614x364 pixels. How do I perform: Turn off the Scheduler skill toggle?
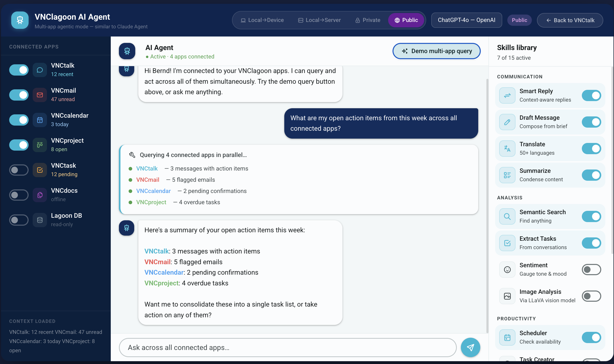coord(592,337)
